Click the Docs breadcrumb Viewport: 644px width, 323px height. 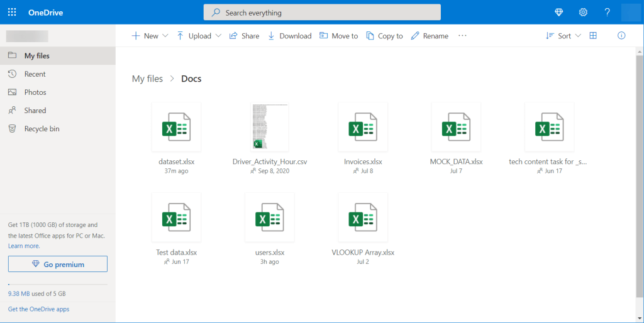[191, 79]
